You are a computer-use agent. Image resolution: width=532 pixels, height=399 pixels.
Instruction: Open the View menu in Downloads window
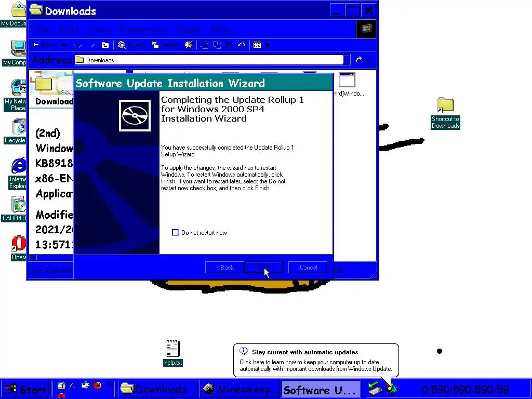tap(99, 30)
